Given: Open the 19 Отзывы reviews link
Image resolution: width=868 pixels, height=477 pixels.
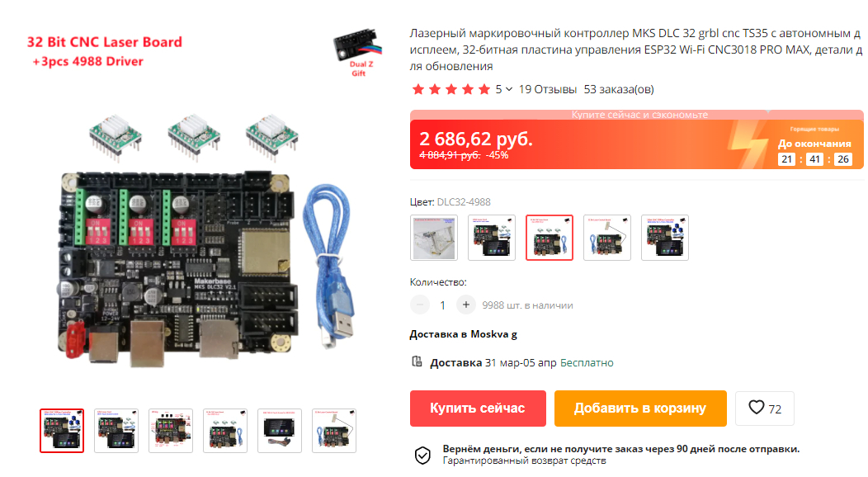Looking at the screenshot, I should 548,89.
